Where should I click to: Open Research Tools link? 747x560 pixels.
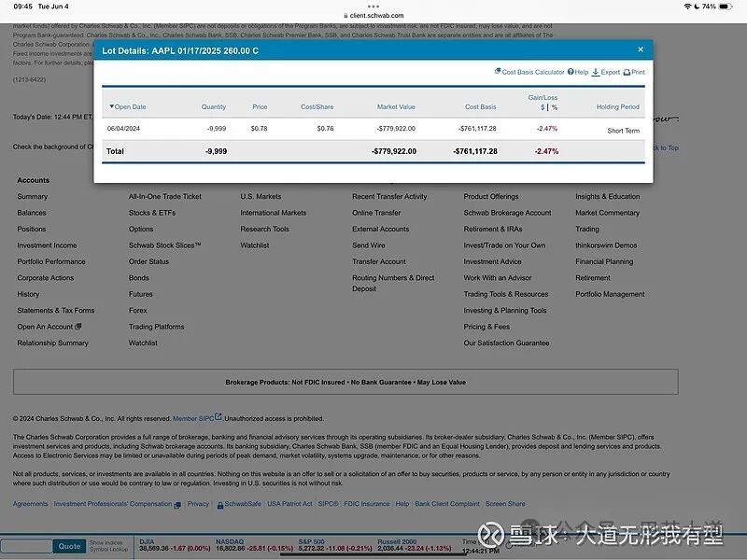coord(264,229)
